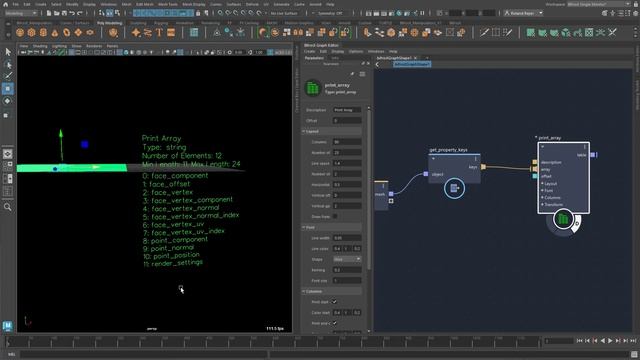640x360 pixels.
Task: Click the graph back navigation arrow
Action: 377,64
